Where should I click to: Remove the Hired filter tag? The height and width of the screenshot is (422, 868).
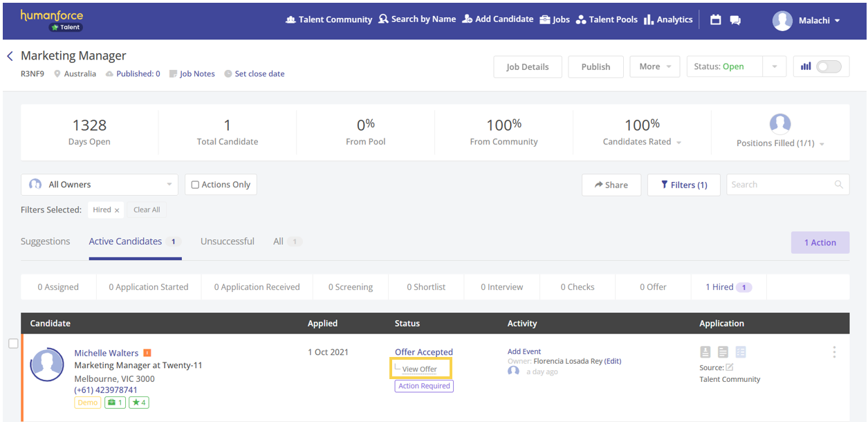117,210
